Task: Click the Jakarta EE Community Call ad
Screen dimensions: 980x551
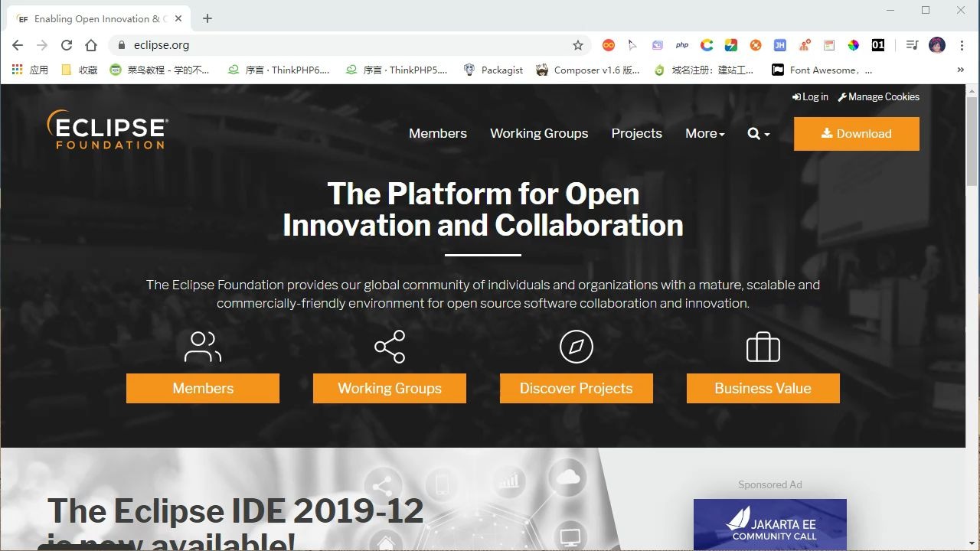Action: click(x=770, y=525)
